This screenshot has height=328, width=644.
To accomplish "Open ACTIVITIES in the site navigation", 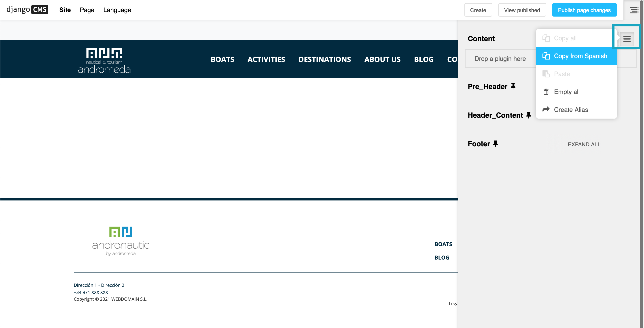I will [266, 59].
